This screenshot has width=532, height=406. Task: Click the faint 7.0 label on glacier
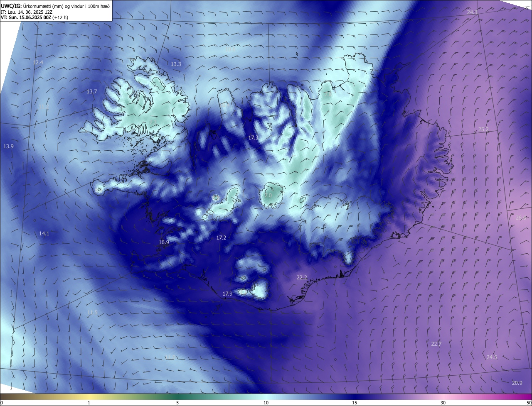click(268, 195)
